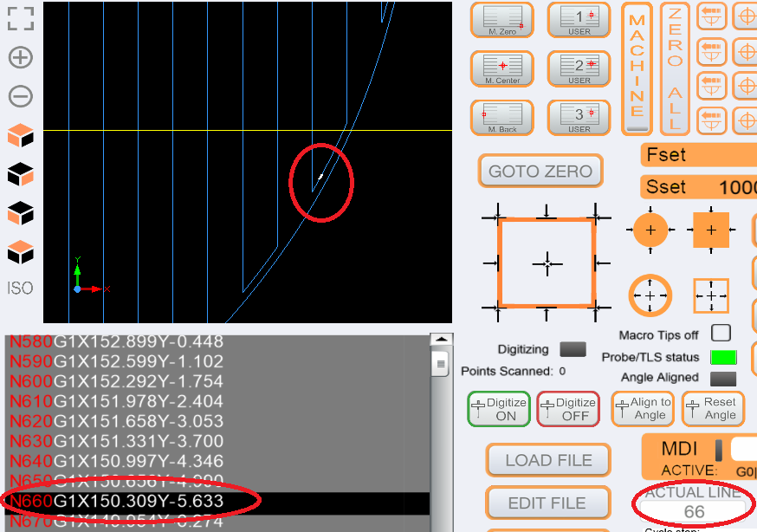Probe right edge of square workpiece
This screenshot has width=757, height=532.
coord(600,263)
